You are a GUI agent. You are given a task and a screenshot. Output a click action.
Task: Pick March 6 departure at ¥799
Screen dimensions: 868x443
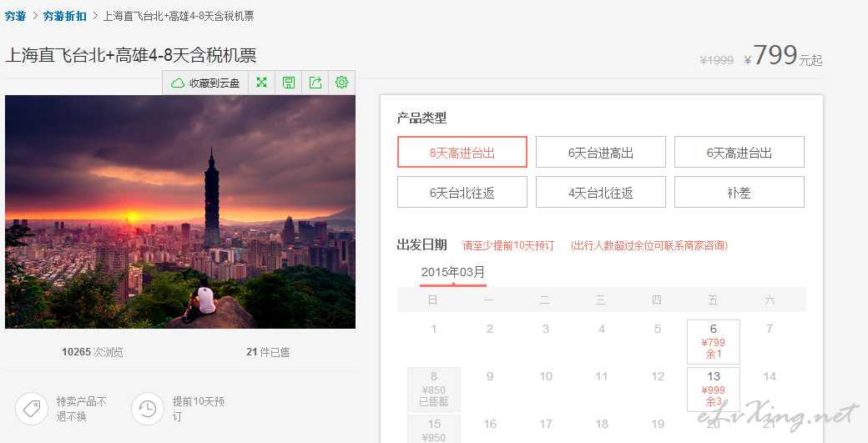714,341
